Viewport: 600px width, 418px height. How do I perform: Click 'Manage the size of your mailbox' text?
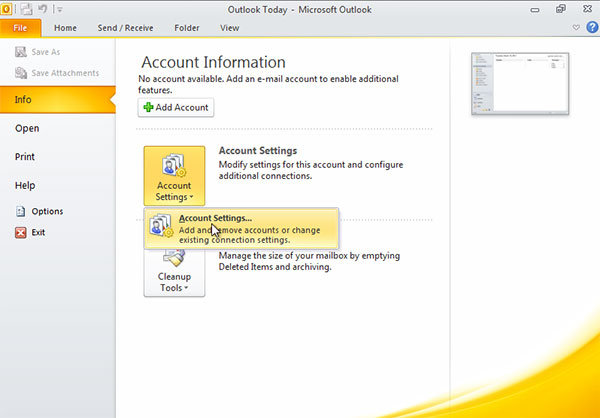(x=309, y=261)
